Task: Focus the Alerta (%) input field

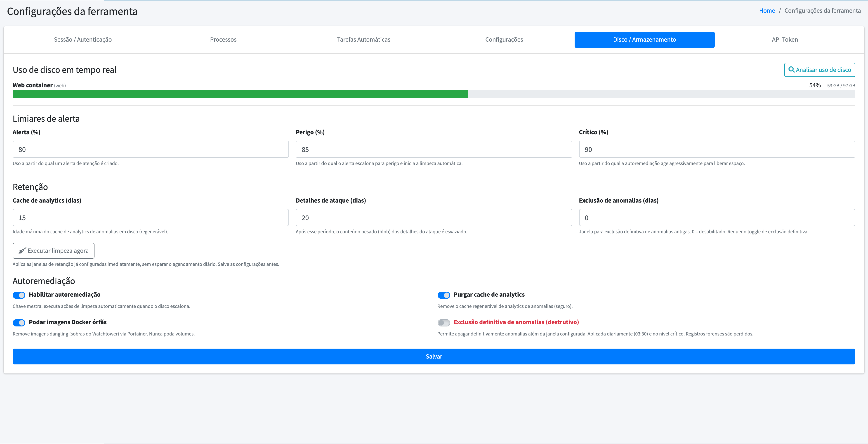Action: pyautogui.click(x=151, y=149)
